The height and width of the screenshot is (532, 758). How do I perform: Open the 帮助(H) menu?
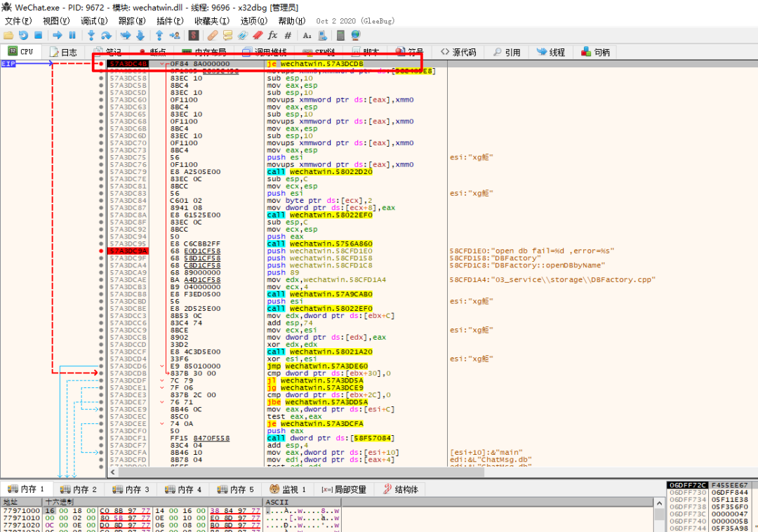point(292,21)
